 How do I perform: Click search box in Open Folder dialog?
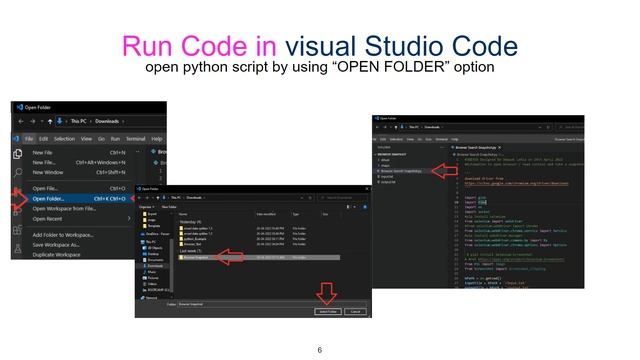point(343,198)
